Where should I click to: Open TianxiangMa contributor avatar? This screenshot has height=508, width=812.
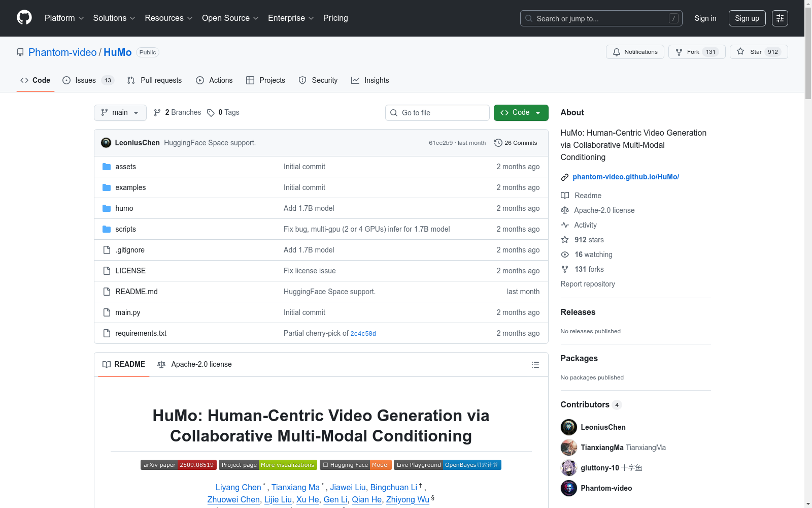click(x=569, y=448)
